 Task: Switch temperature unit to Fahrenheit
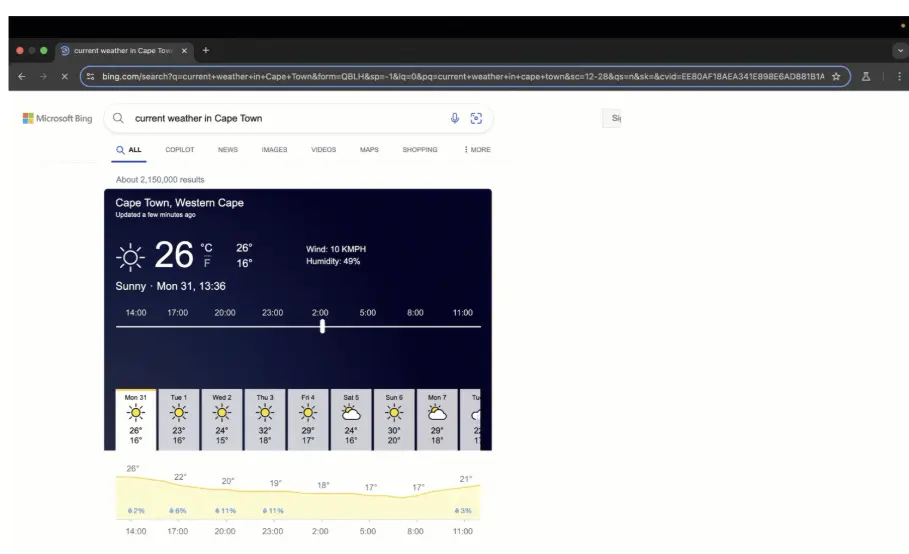[x=207, y=264]
